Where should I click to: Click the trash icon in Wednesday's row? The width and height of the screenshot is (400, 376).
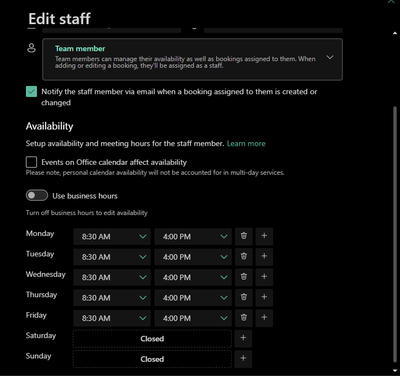pyautogui.click(x=244, y=277)
